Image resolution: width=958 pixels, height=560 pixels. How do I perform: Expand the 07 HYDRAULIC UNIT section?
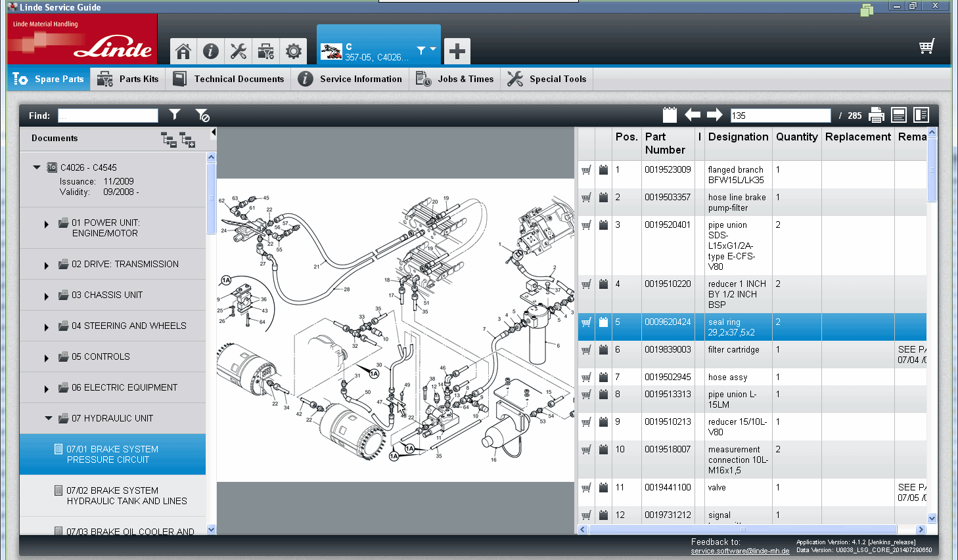click(47, 418)
